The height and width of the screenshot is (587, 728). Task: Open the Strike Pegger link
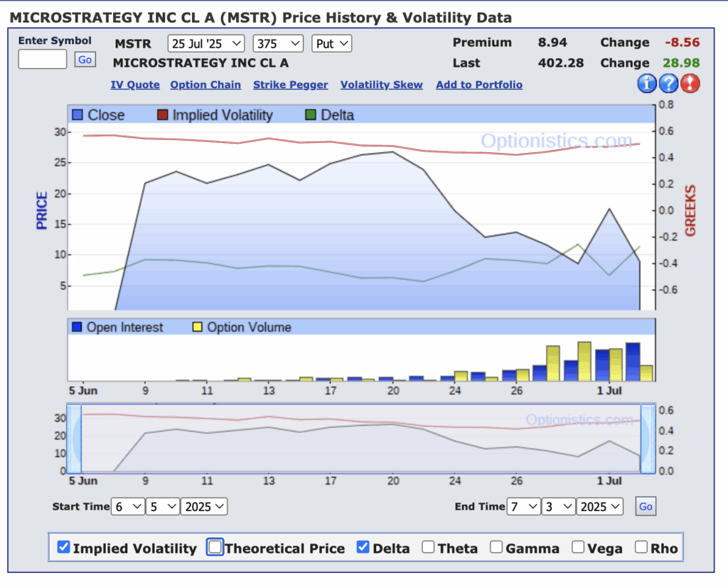(x=290, y=85)
